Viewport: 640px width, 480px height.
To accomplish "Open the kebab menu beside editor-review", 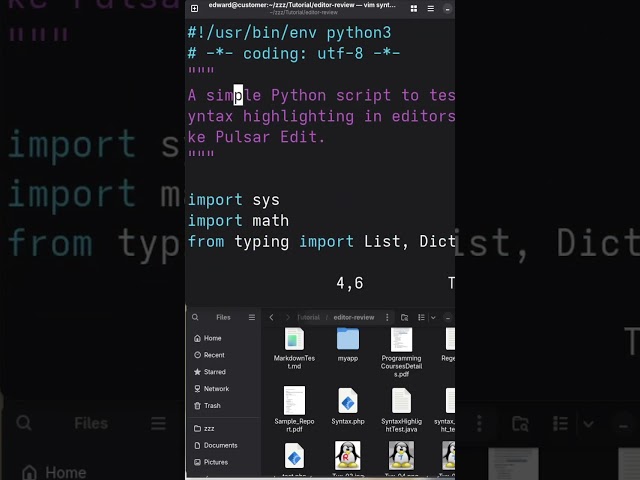I will (387, 317).
